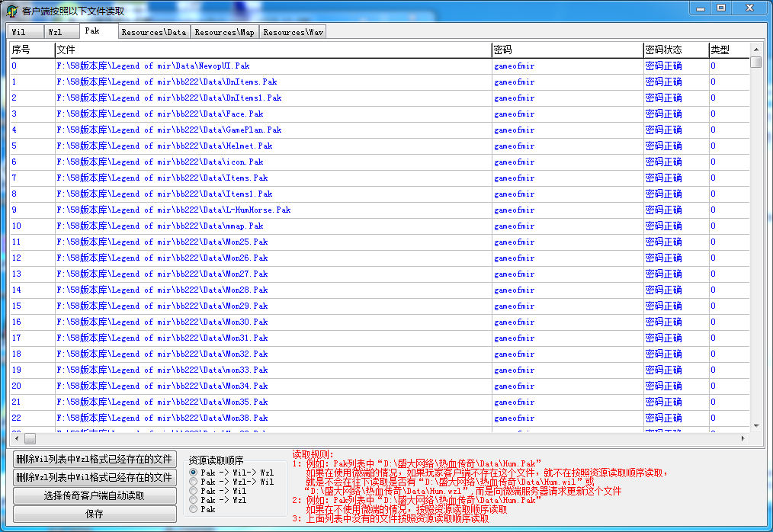Select the Mon28.Pak file path
This screenshot has height=532, width=773.
[x=162, y=290]
